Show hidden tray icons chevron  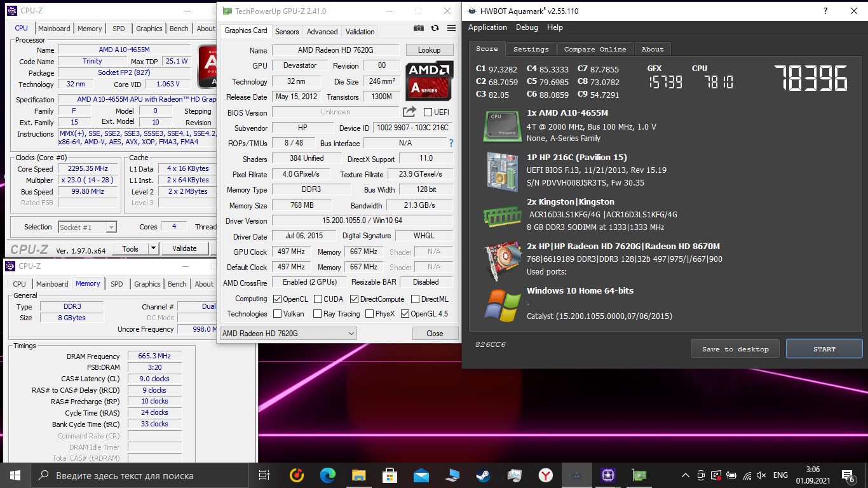tap(686, 475)
